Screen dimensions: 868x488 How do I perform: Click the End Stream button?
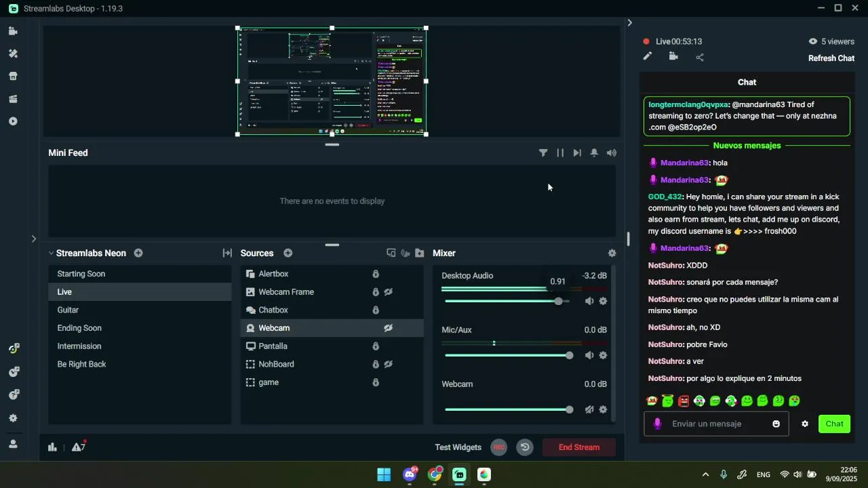tap(579, 447)
